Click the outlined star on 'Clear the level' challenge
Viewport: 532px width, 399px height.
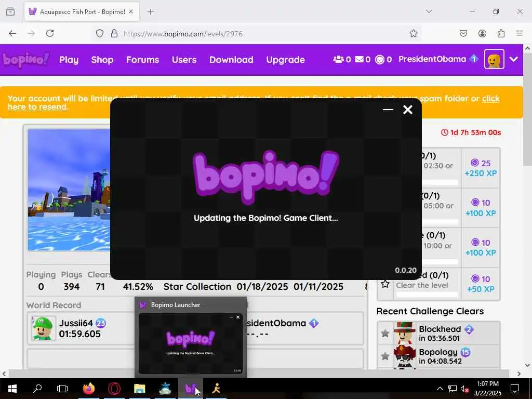click(x=385, y=284)
